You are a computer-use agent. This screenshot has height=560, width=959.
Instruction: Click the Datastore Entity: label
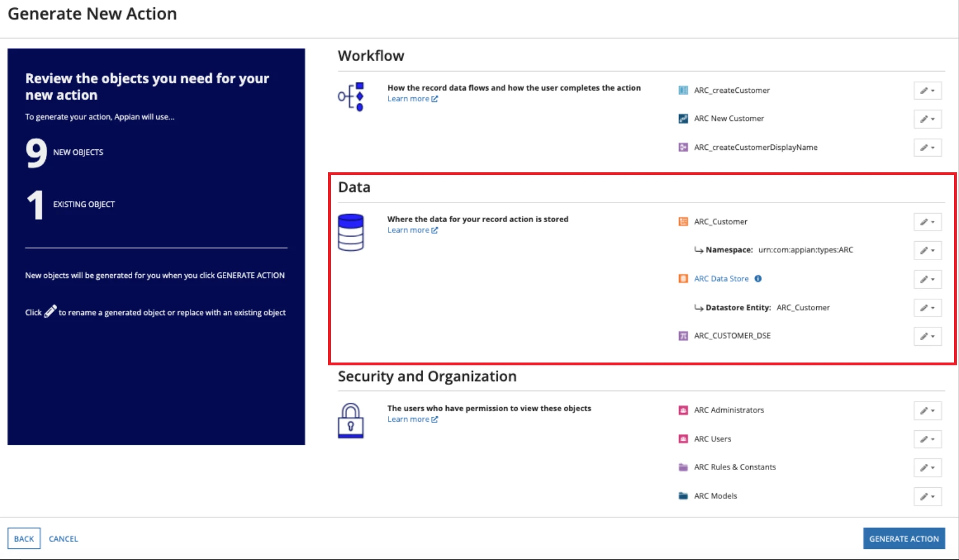click(738, 308)
